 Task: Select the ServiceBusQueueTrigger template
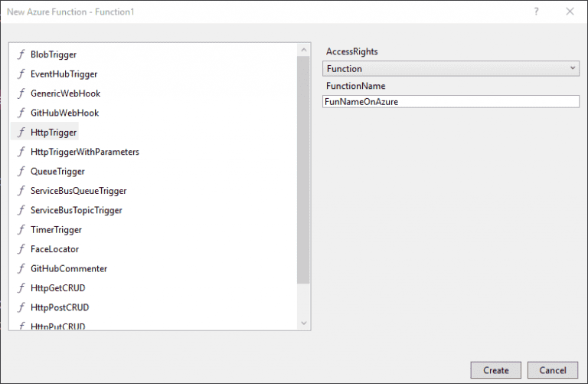(78, 191)
